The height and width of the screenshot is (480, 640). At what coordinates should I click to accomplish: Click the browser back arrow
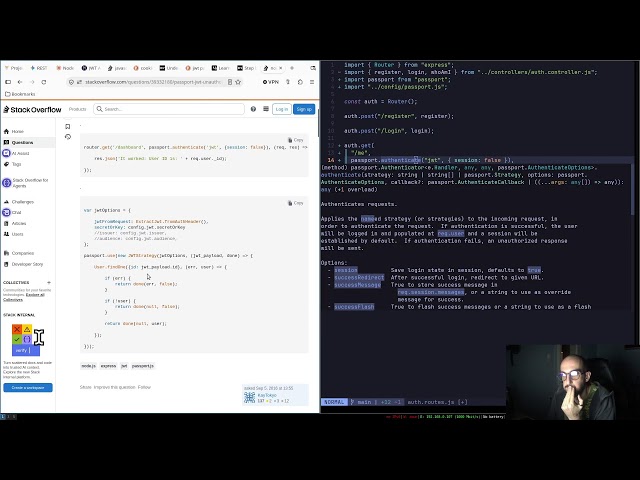tap(20, 82)
